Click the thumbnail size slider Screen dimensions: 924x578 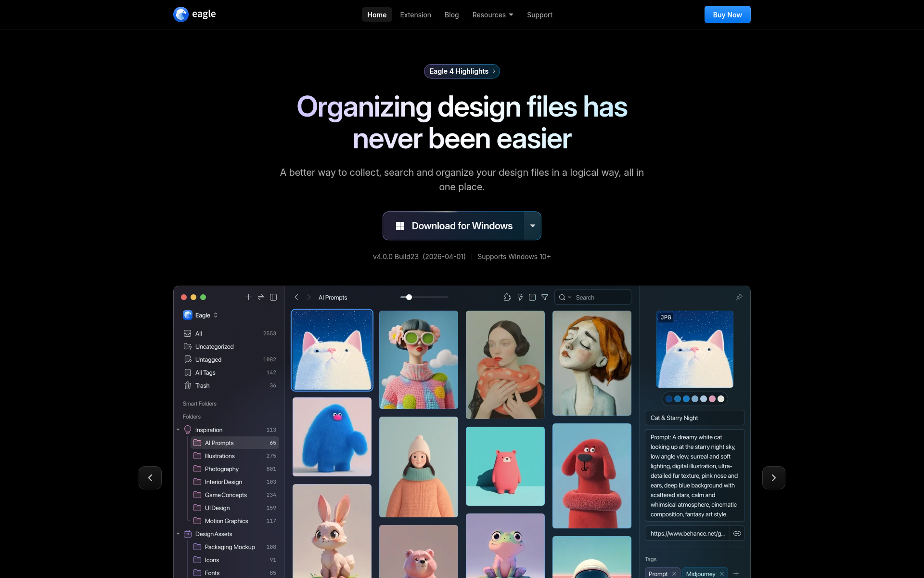[x=424, y=297]
